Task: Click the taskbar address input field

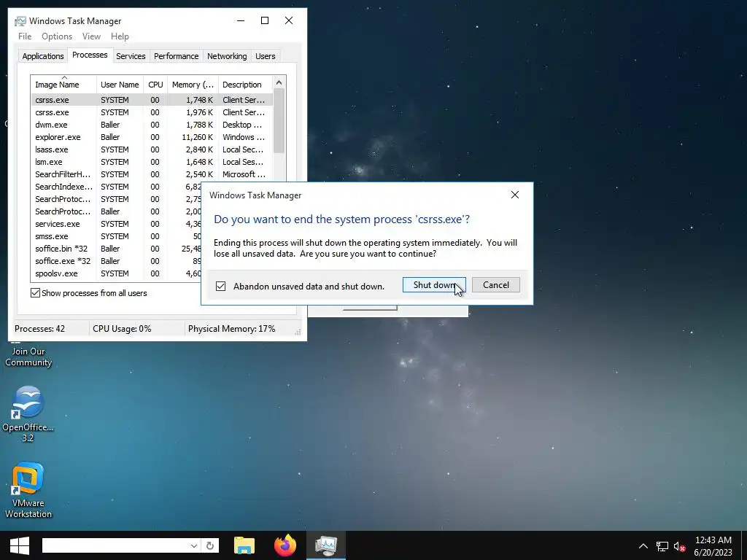Action: [x=115, y=545]
